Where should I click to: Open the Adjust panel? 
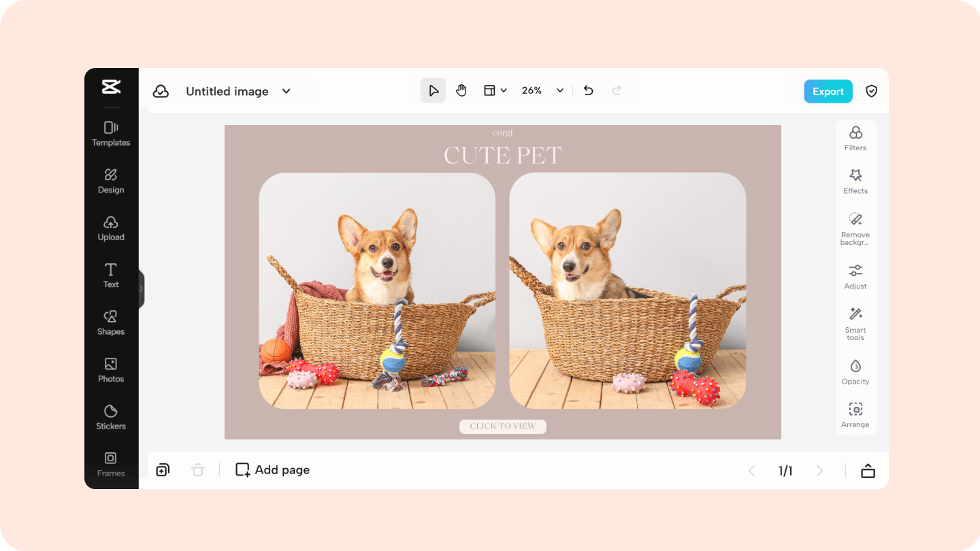pyautogui.click(x=855, y=277)
